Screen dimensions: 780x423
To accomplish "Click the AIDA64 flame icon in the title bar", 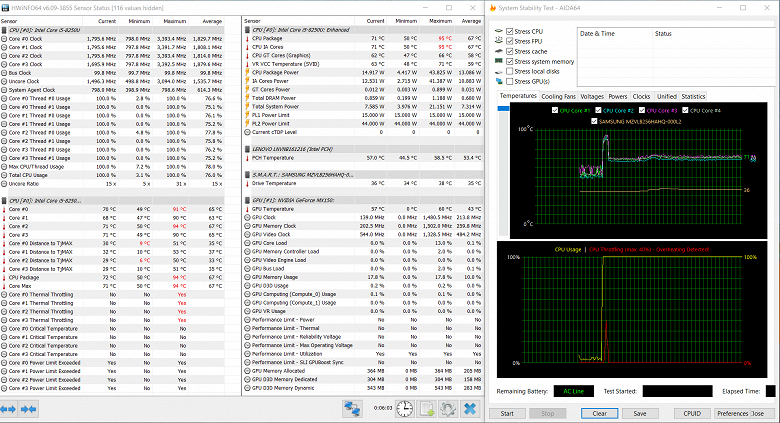I will tap(492, 8).
